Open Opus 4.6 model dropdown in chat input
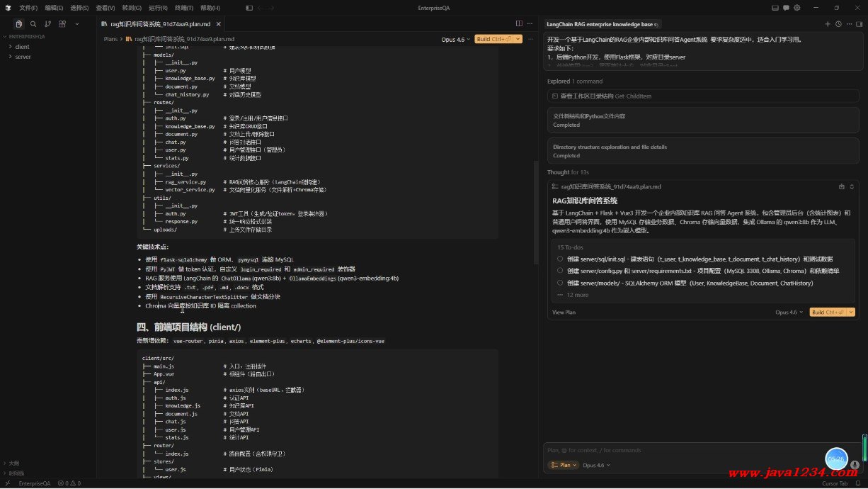868x489 pixels. click(x=596, y=466)
